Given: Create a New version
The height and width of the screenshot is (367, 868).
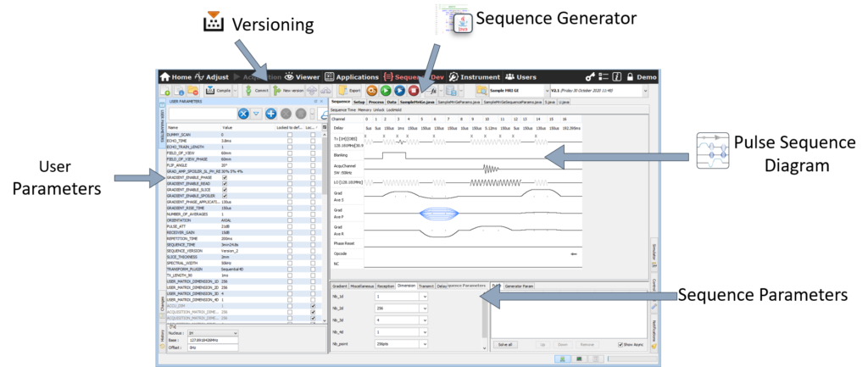Looking at the screenshot, I should click(x=288, y=90).
